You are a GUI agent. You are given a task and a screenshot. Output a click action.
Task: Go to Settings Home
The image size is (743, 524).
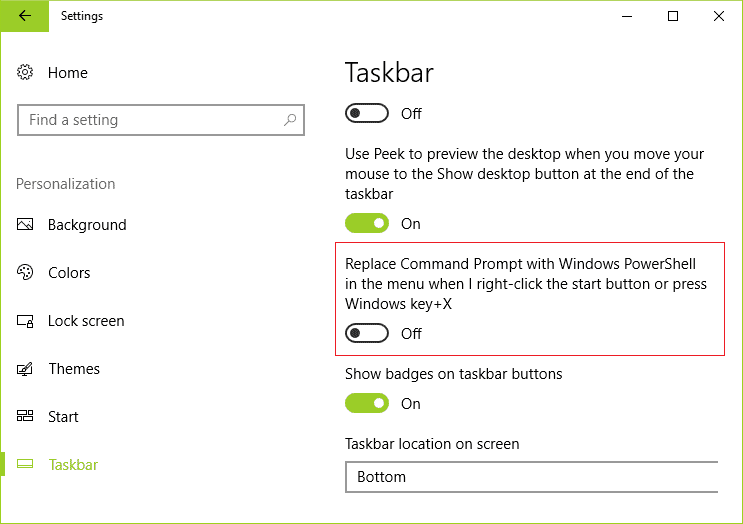(67, 73)
